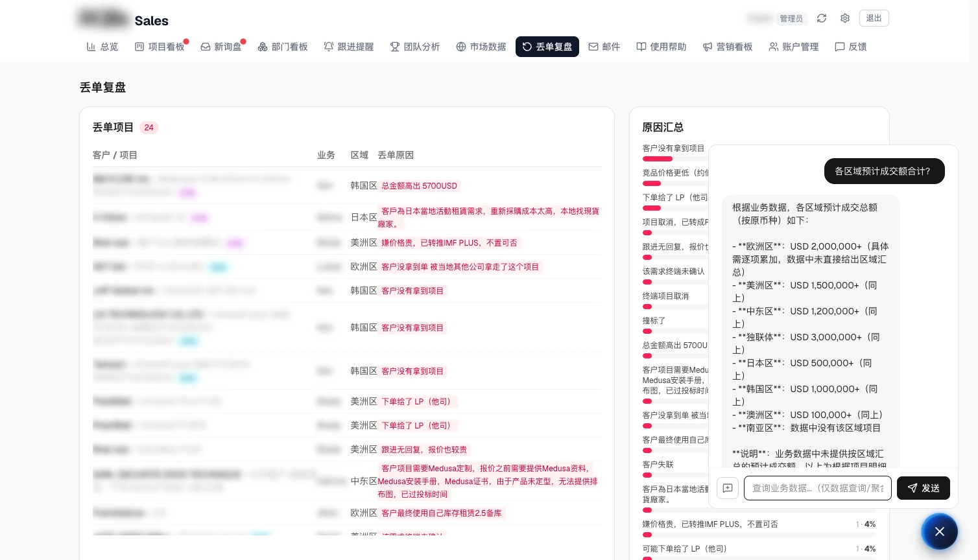Click the 终端项目取消 summary row
Image resolution: width=978 pixels, height=560 pixels.
(675, 299)
